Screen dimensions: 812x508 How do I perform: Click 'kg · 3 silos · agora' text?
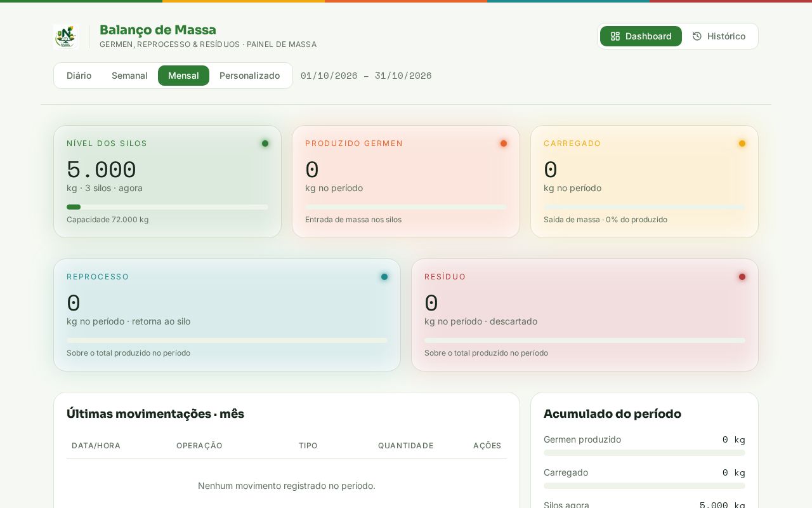tap(105, 188)
